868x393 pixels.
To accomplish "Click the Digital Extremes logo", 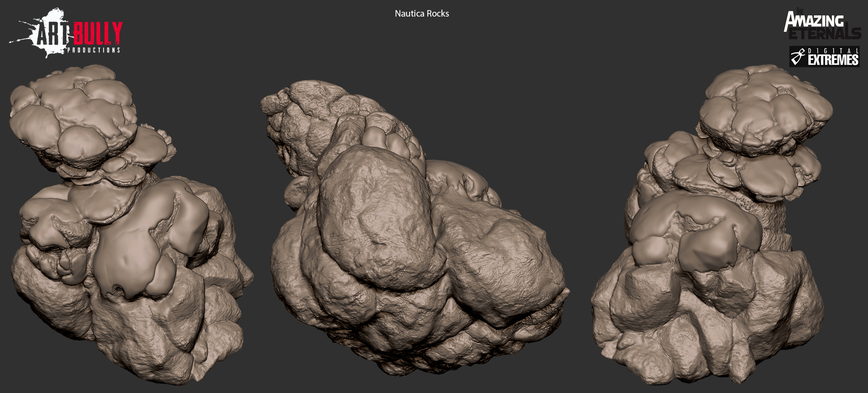I will pyautogui.click(x=824, y=57).
